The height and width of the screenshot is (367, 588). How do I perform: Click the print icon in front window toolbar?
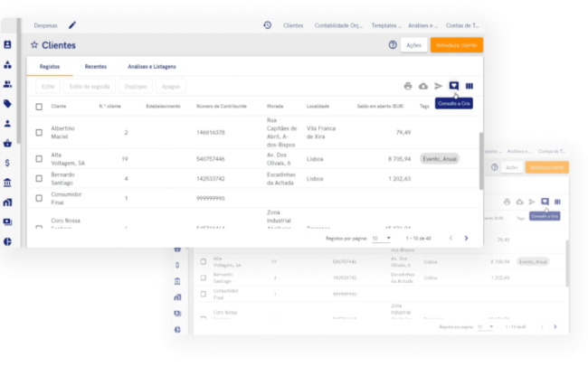click(408, 86)
